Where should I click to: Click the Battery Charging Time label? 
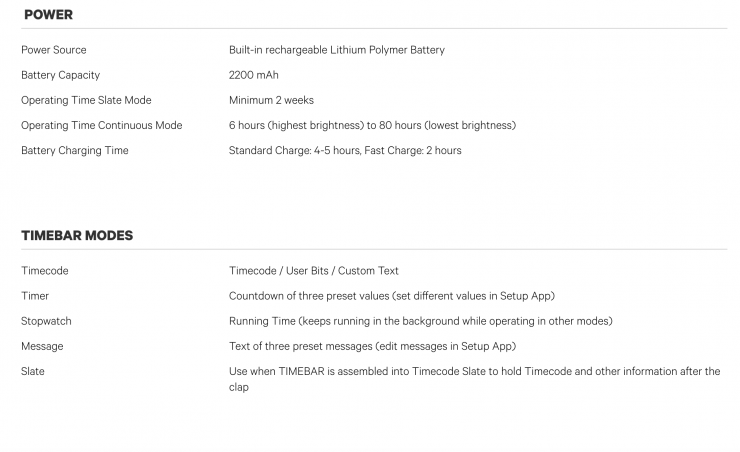[x=74, y=150]
